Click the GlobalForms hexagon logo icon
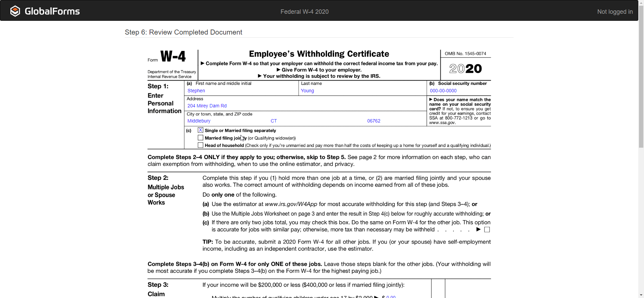 point(15,11)
